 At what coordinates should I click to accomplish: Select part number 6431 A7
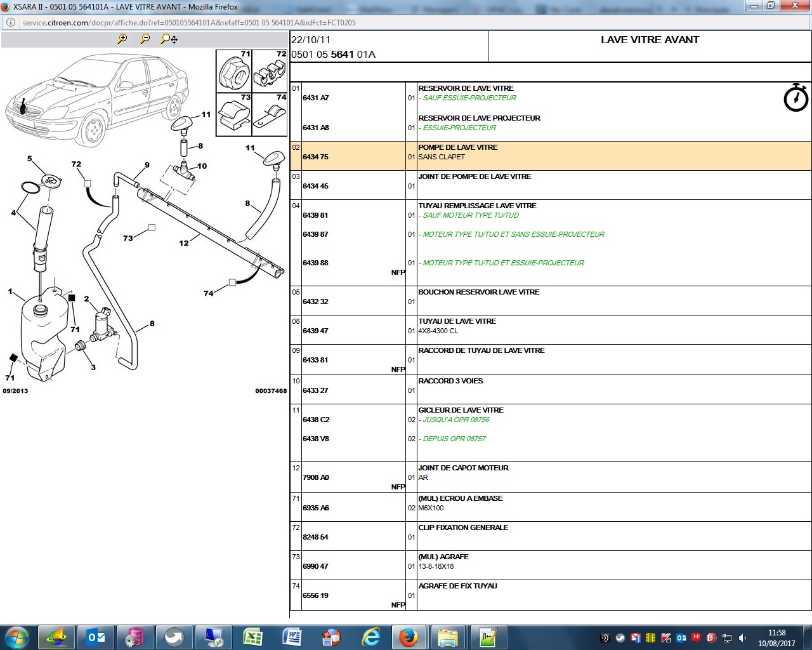(x=315, y=98)
